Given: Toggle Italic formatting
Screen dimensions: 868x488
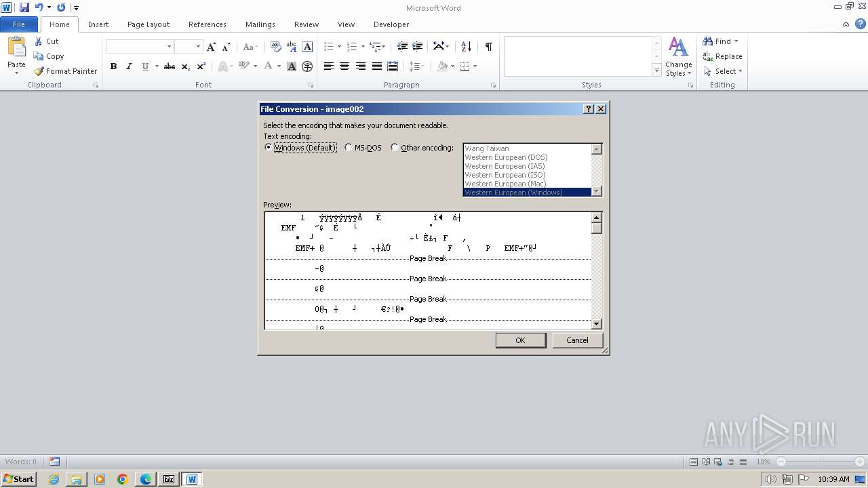Looking at the screenshot, I should coord(129,66).
